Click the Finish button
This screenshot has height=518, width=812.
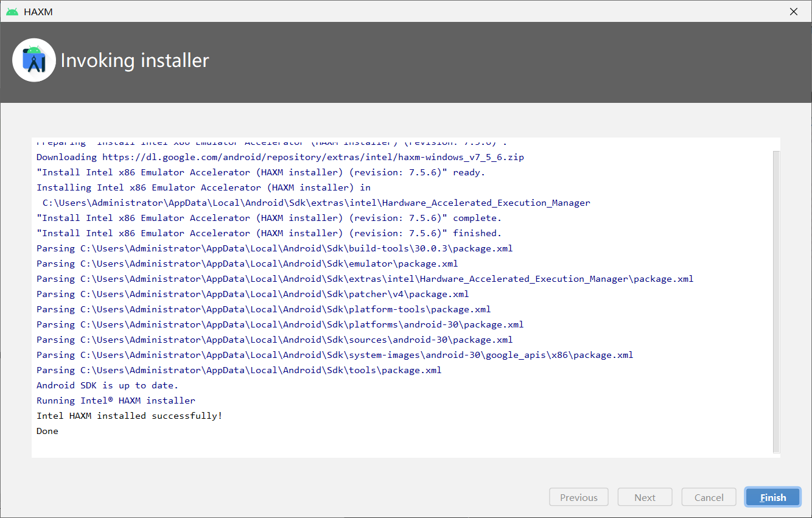click(x=773, y=497)
